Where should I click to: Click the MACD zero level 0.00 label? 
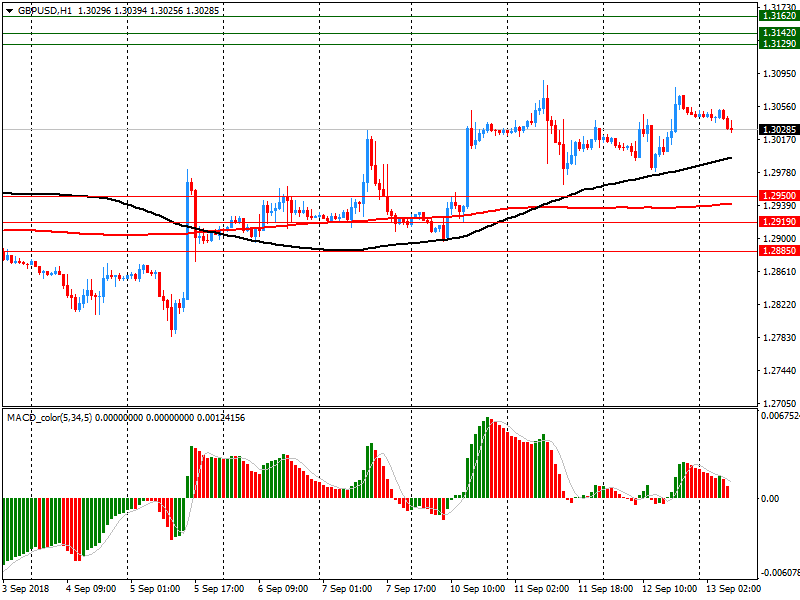coord(770,498)
